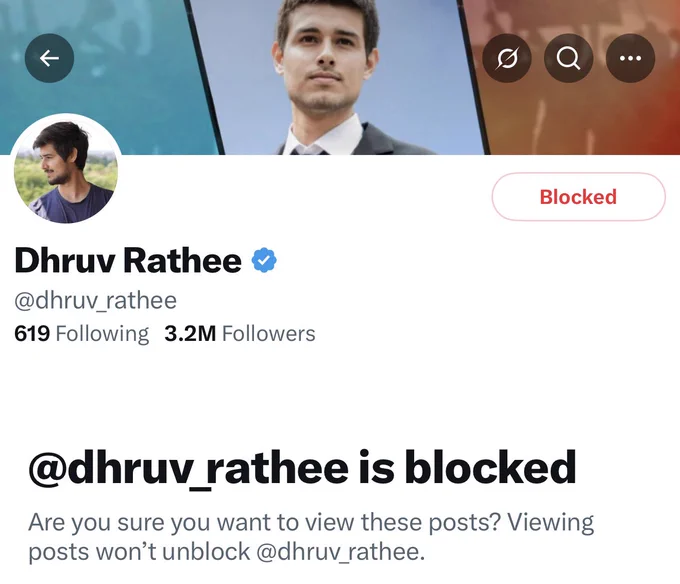Screen dimensions: 680x584
Task: Open Dhruv Rathee's round profile photo
Action: [x=66, y=169]
